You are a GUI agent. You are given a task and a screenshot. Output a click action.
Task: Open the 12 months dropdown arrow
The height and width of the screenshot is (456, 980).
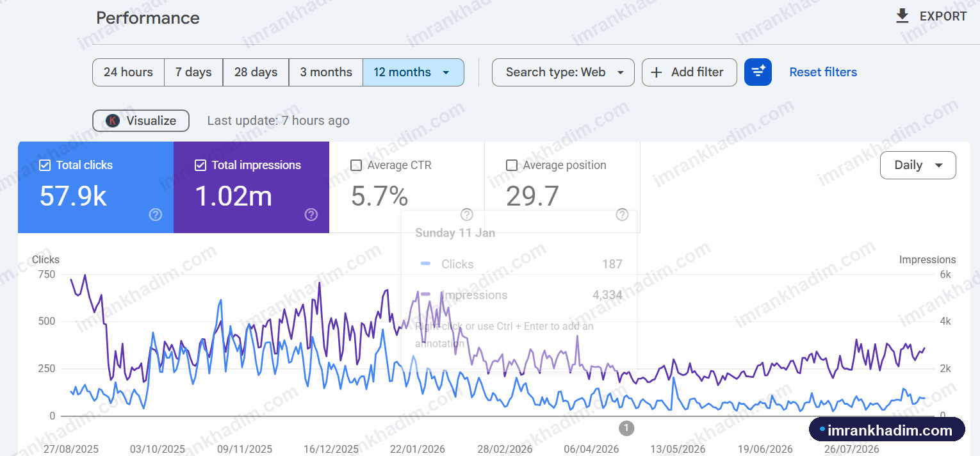(446, 72)
